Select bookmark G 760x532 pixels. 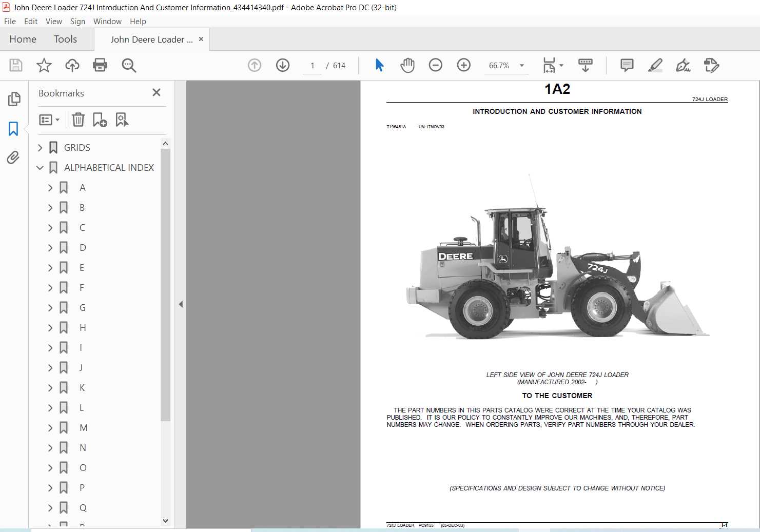(83, 308)
